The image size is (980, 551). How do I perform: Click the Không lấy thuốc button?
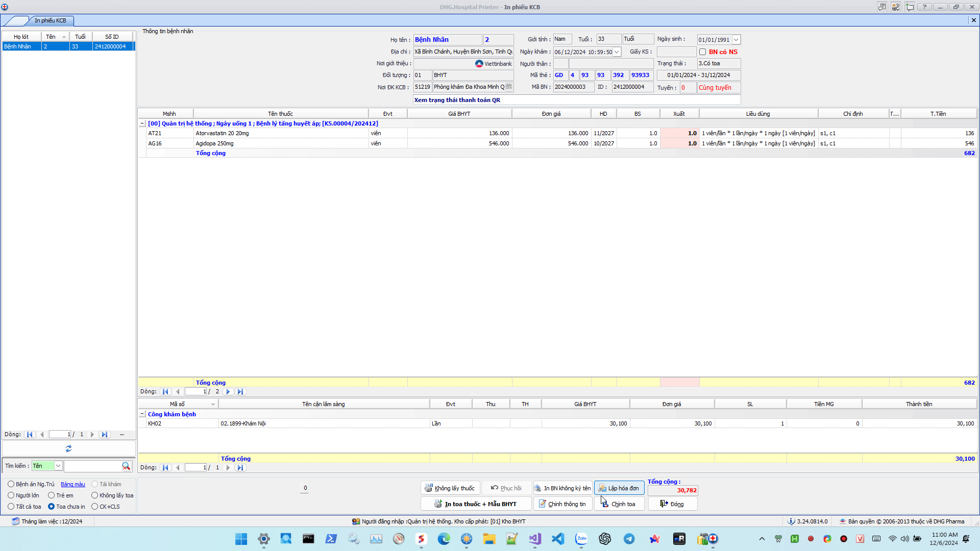(x=450, y=488)
